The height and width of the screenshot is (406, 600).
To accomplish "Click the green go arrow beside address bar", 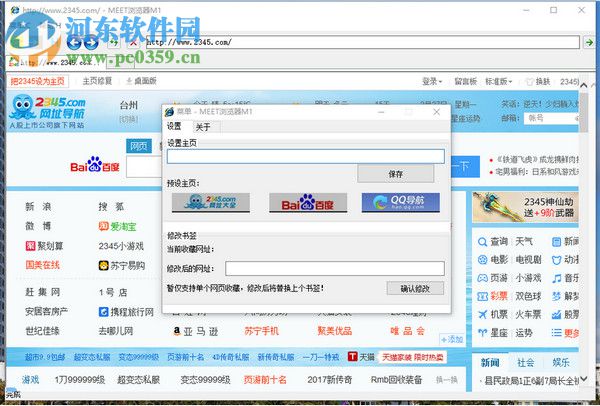I will pos(590,42).
